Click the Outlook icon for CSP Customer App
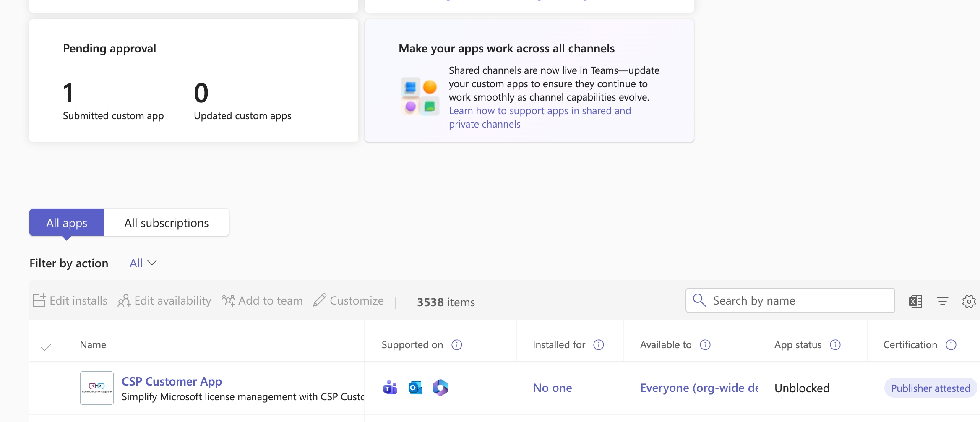Image resolution: width=980 pixels, height=422 pixels. point(415,388)
